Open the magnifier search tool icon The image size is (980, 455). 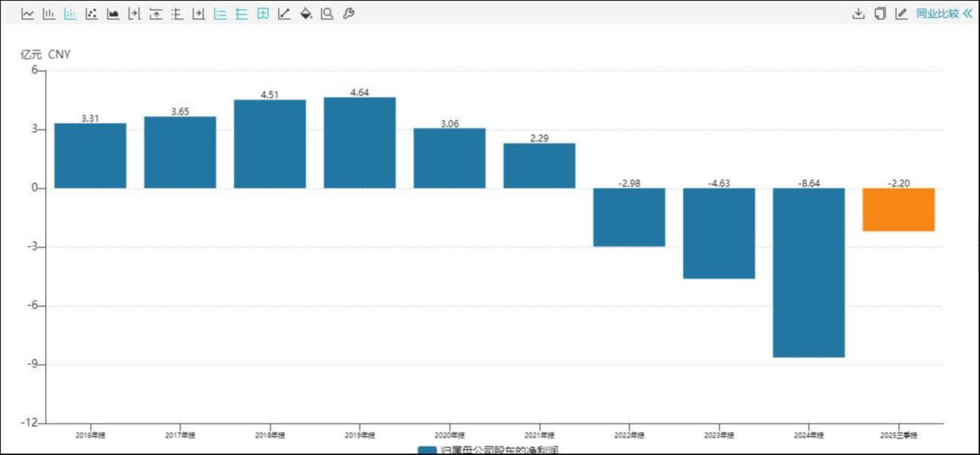coord(327,14)
